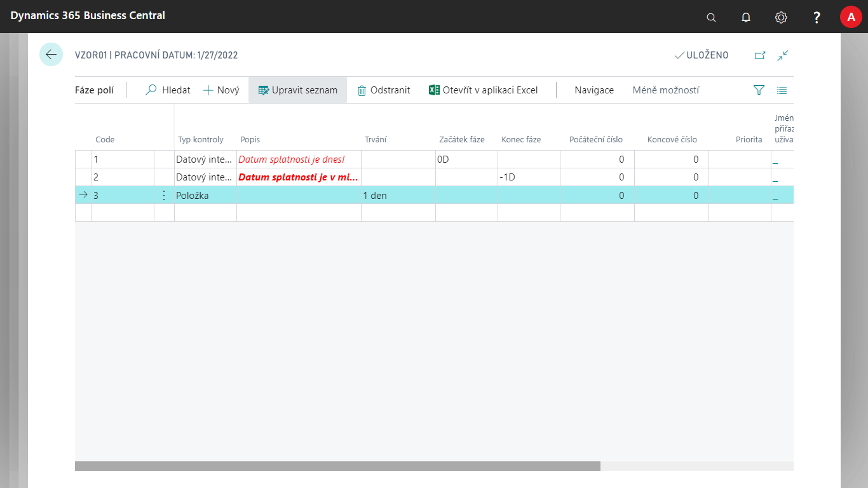The width and height of the screenshot is (868, 488).
Task: Open the notifications bell
Action: coord(746,17)
